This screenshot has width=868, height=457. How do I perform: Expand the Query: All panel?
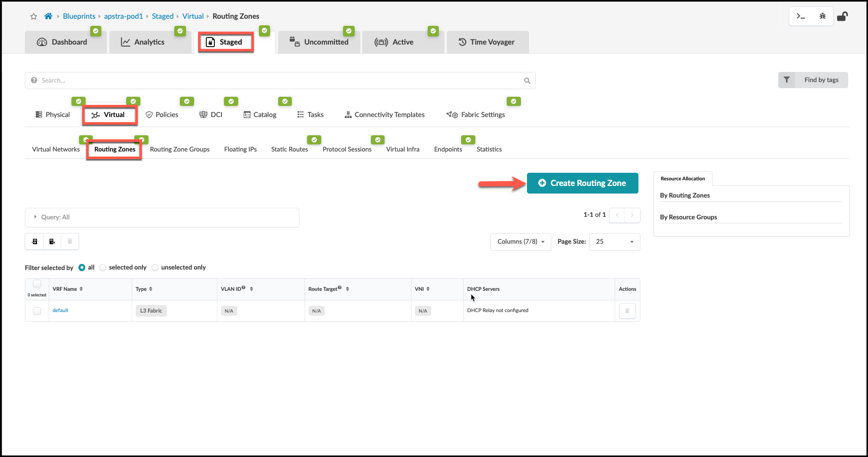coord(35,217)
